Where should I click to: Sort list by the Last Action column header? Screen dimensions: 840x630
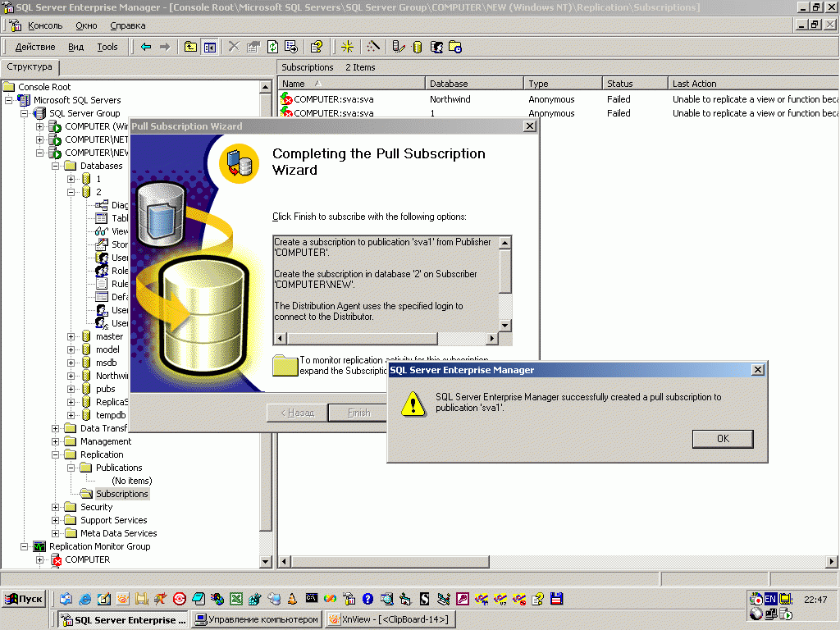(753, 84)
